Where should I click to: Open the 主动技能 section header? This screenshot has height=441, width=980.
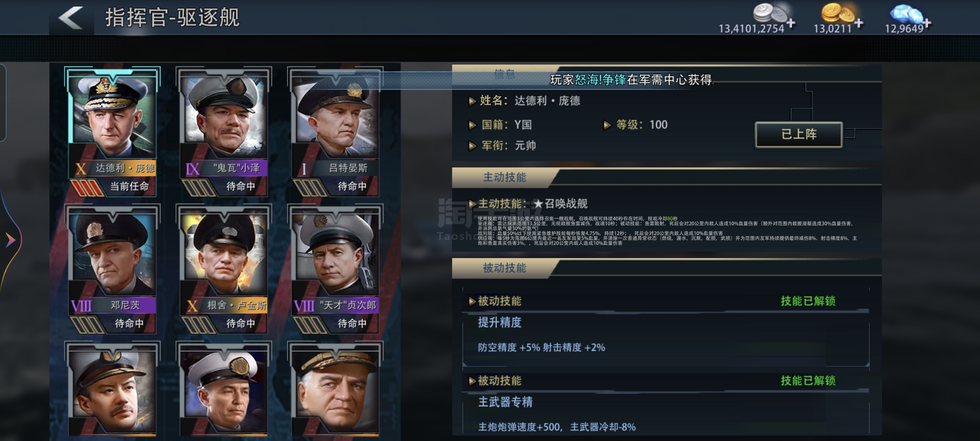tap(505, 177)
